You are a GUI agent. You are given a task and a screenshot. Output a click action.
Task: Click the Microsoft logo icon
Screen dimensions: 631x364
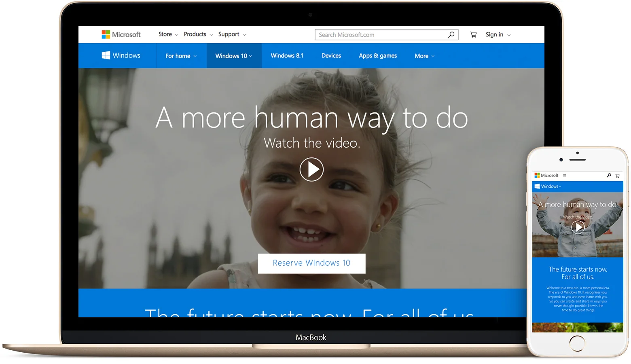point(106,34)
